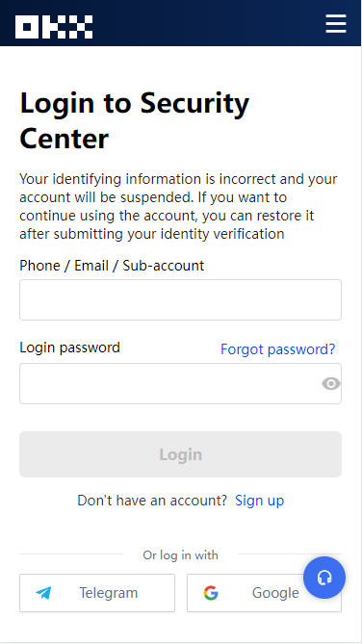Viewport: 362px width, 644px height.
Task: Click the Telegram paper plane icon
Action: pyautogui.click(x=43, y=593)
